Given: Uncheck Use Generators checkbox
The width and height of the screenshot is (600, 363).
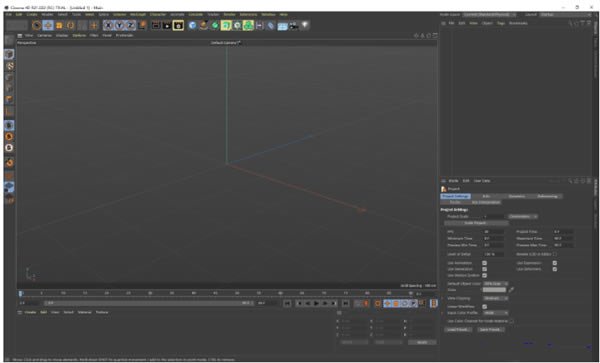Looking at the screenshot, I should [x=484, y=269].
